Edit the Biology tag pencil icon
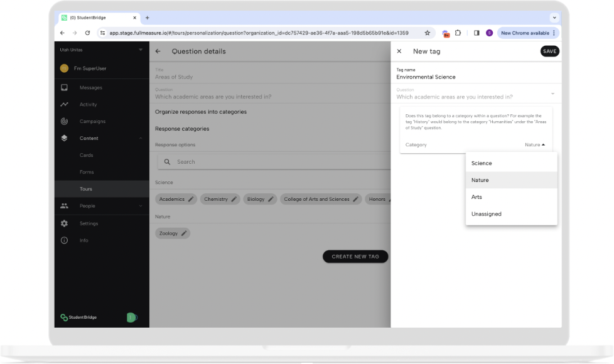Image resolution: width=614 pixels, height=364 pixels. (x=271, y=199)
